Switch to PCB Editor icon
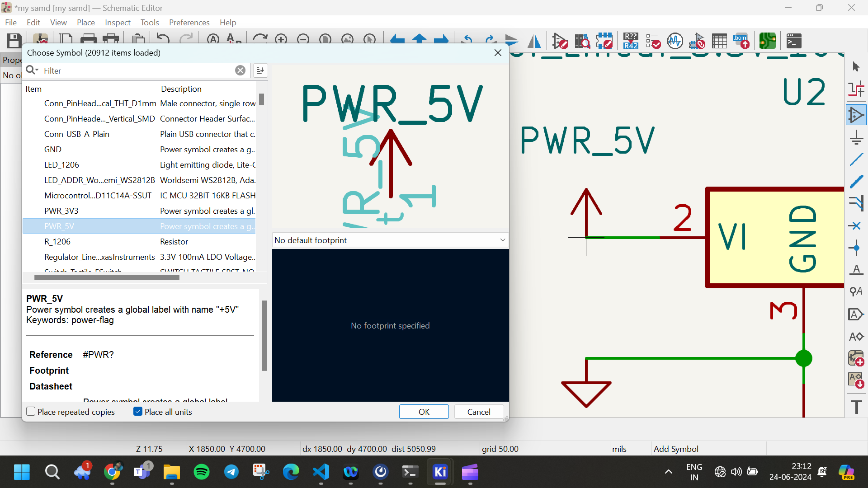 tap(768, 41)
